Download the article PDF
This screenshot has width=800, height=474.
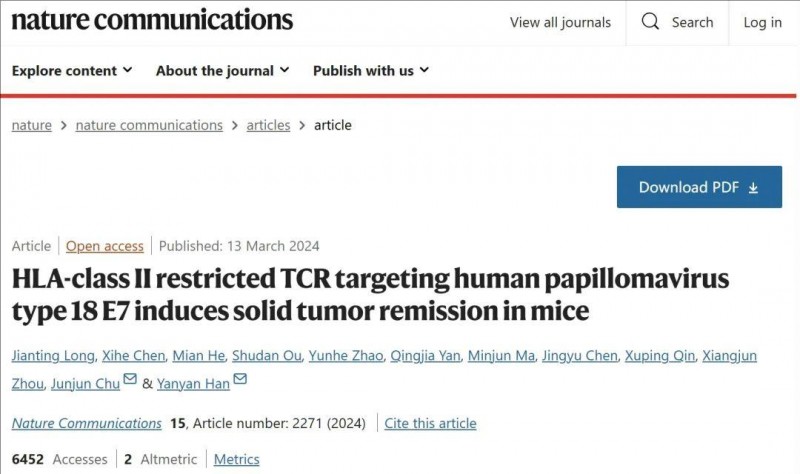(699, 187)
